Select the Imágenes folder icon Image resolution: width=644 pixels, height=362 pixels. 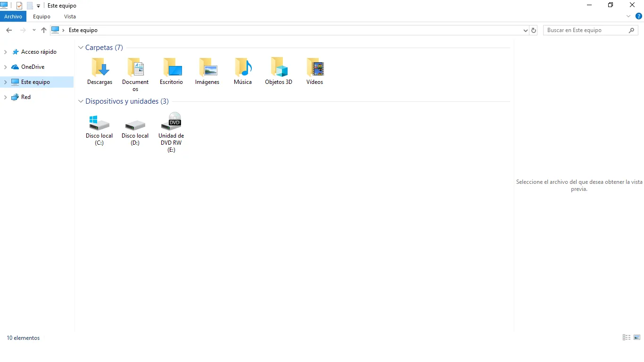207,67
